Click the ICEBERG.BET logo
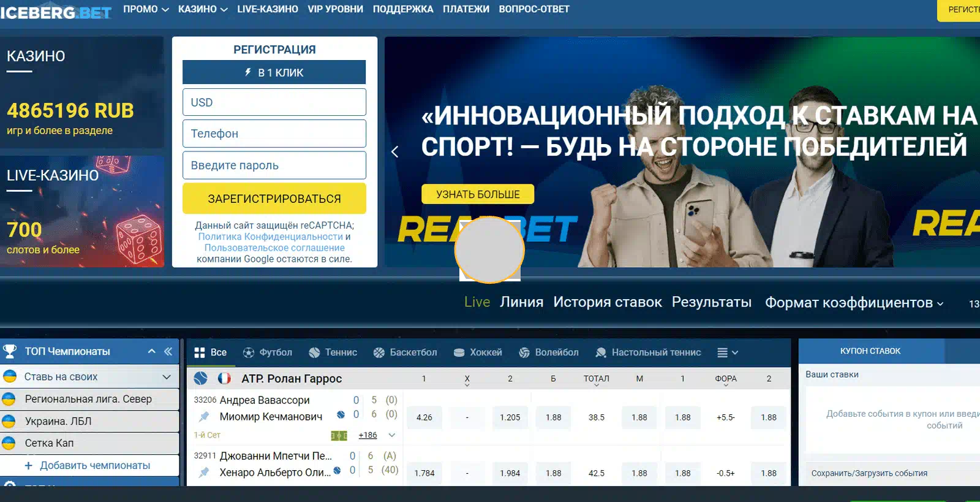Screen dimensions: 980x502 [56, 12]
